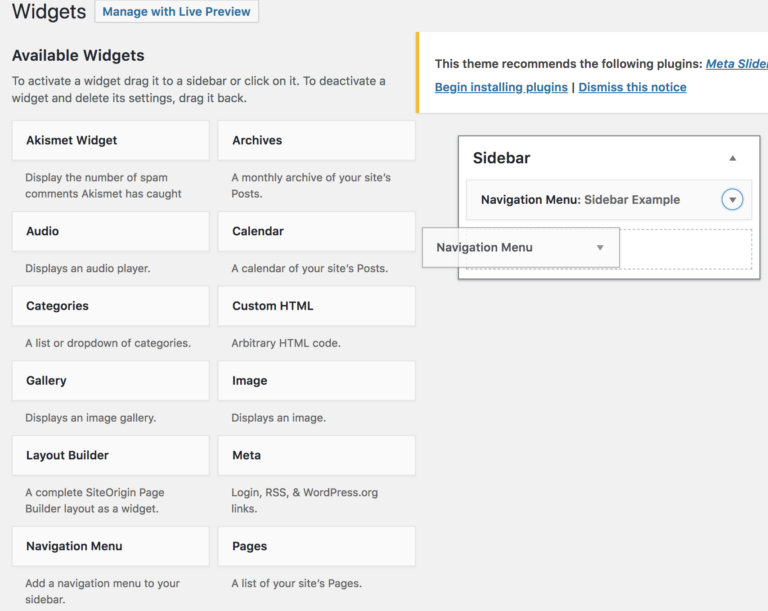Click the Meta widget
The height and width of the screenshot is (611, 768).
[316, 455]
